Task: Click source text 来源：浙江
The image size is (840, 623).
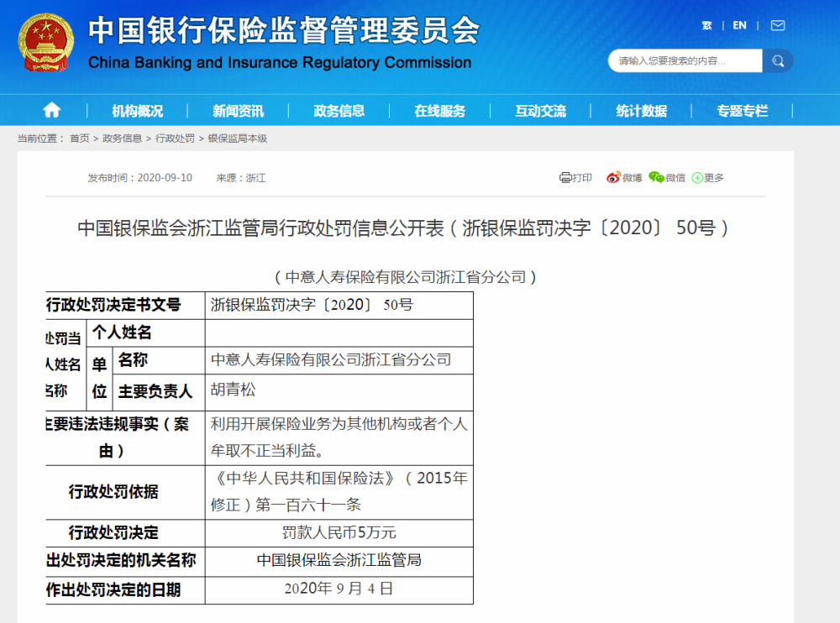Action: click(240, 178)
